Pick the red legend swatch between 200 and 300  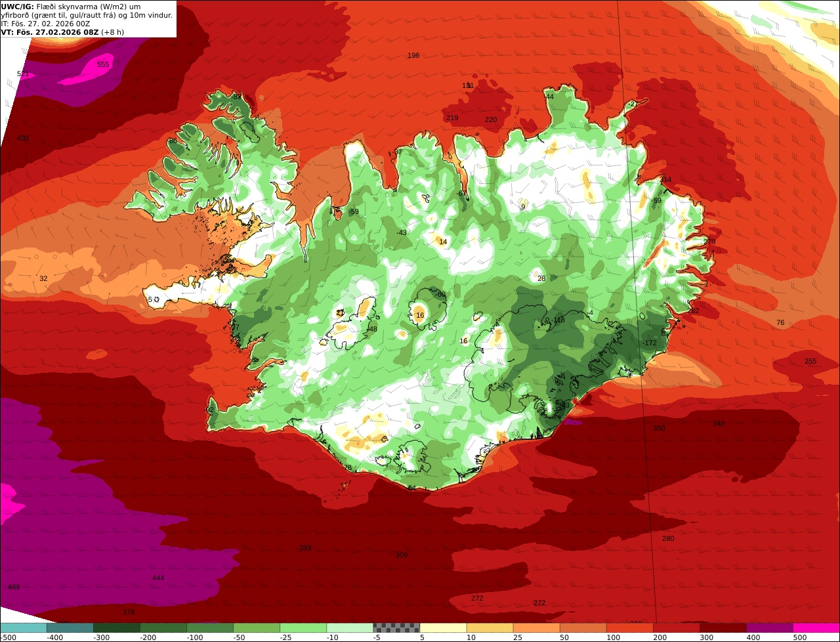677,628
